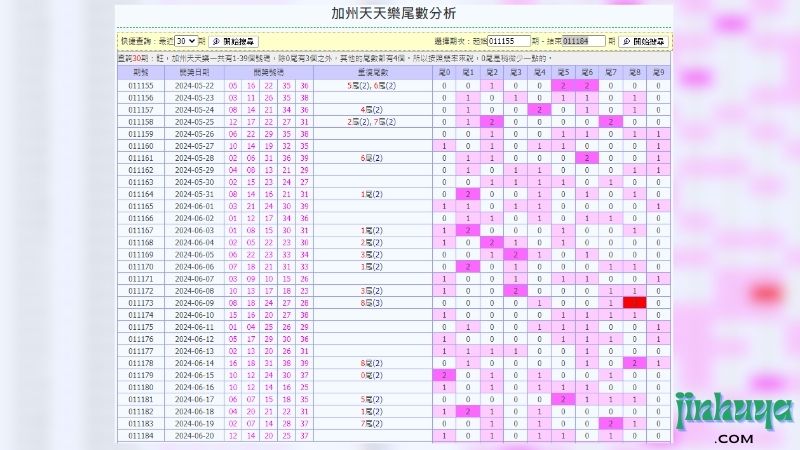Select period 011170 in the table
Image resolution: width=800 pixels, height=450 pixels.
coord(141,267)
